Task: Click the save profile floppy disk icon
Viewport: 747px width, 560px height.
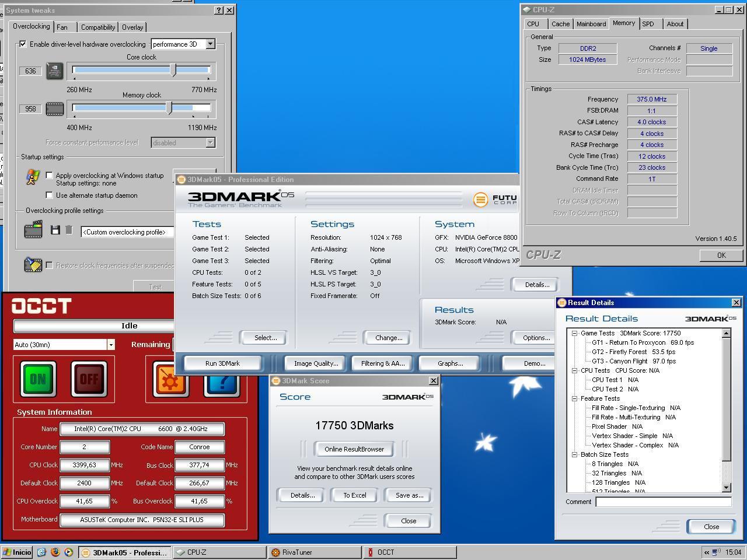Action: click(55, 230)
